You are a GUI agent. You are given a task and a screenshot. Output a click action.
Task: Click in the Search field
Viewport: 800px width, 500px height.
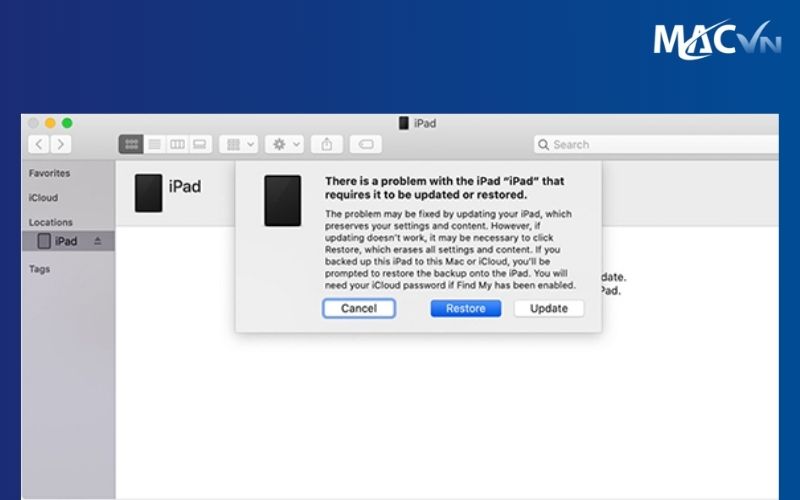pos(656,144)
